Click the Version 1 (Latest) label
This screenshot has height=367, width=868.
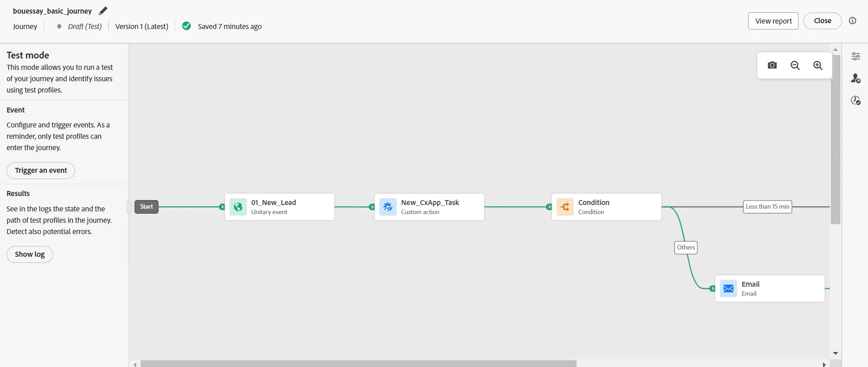(142, 26)
